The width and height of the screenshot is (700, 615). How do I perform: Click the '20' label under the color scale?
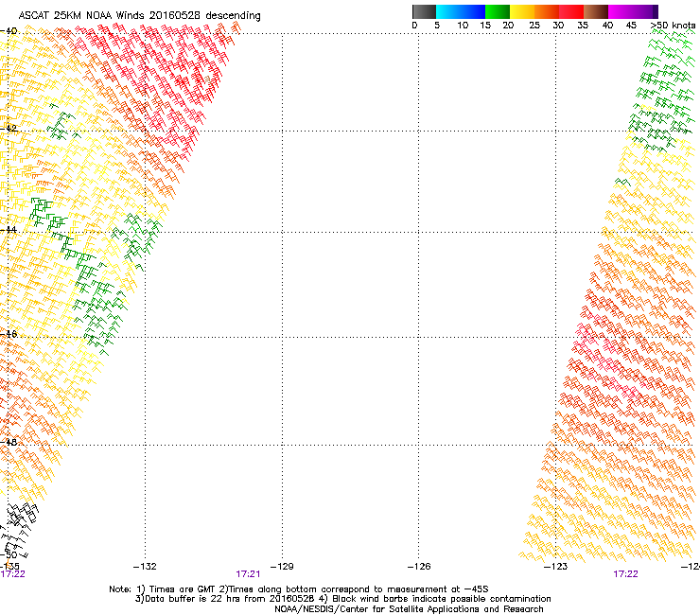(508, 26)
